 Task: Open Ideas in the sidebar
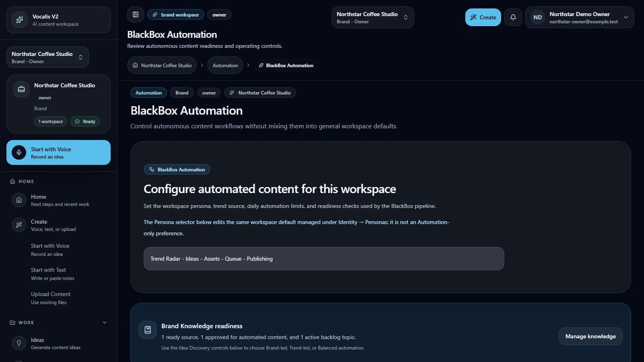tap(58, 343)
